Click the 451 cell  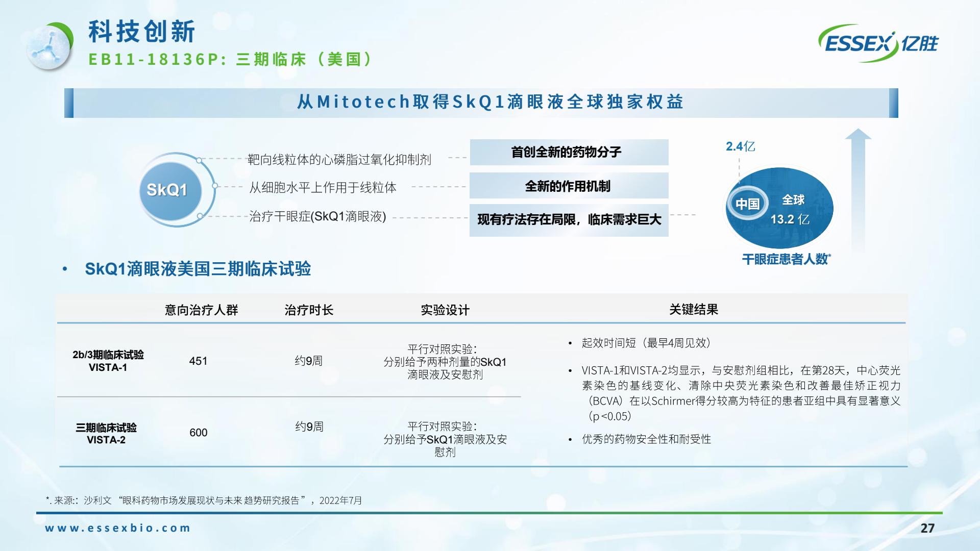(198, 361)
